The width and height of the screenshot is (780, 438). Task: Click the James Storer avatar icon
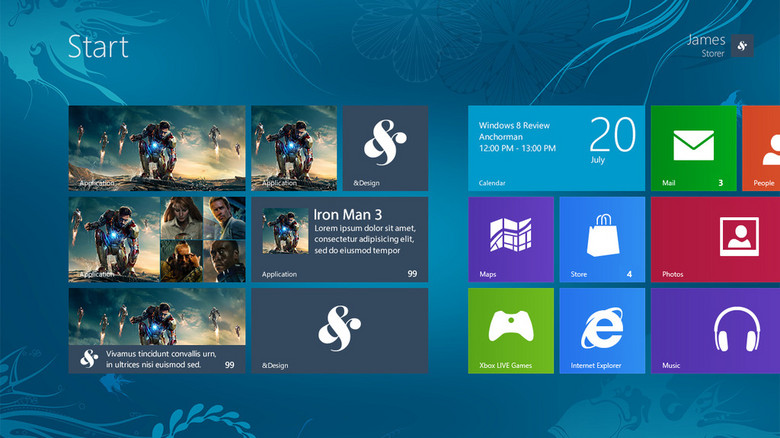click(x=742, y=46)
